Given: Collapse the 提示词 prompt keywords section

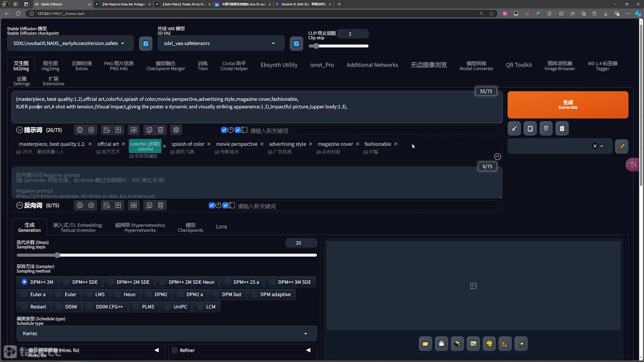Looking at the screenshot, I should pos(19,130).
